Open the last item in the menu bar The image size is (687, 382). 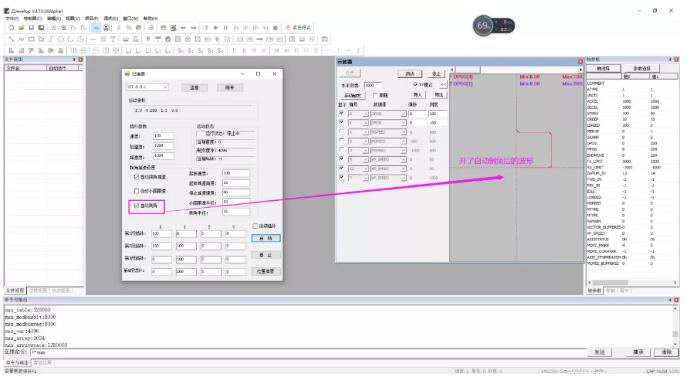(150, 18)
